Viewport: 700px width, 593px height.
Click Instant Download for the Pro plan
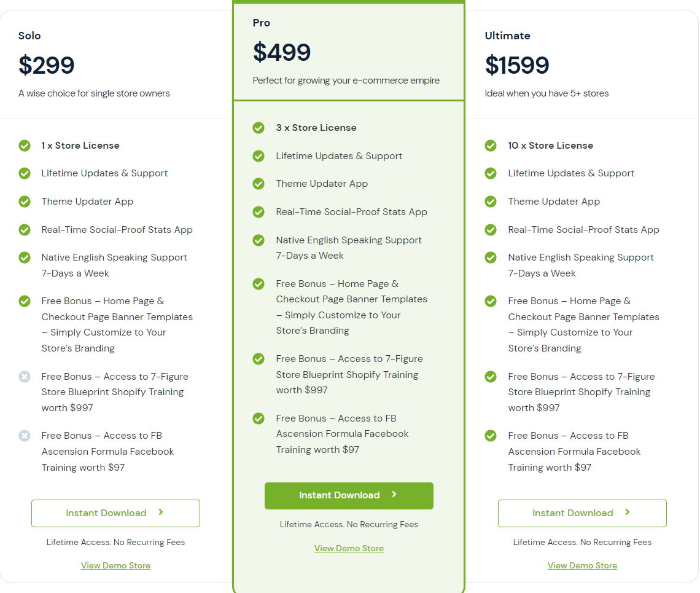tap(349, 495)
